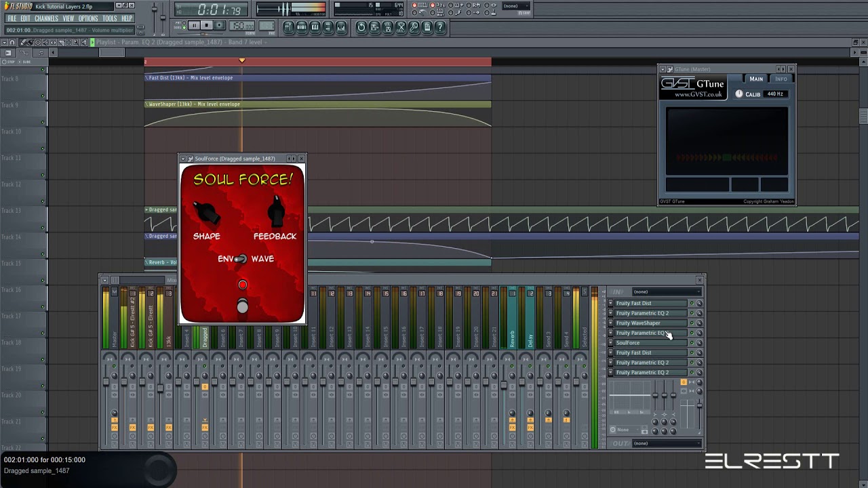Toggle FX enable on Dragged mixer track
This screenshot has height=488, width=868.
[205, 428]
